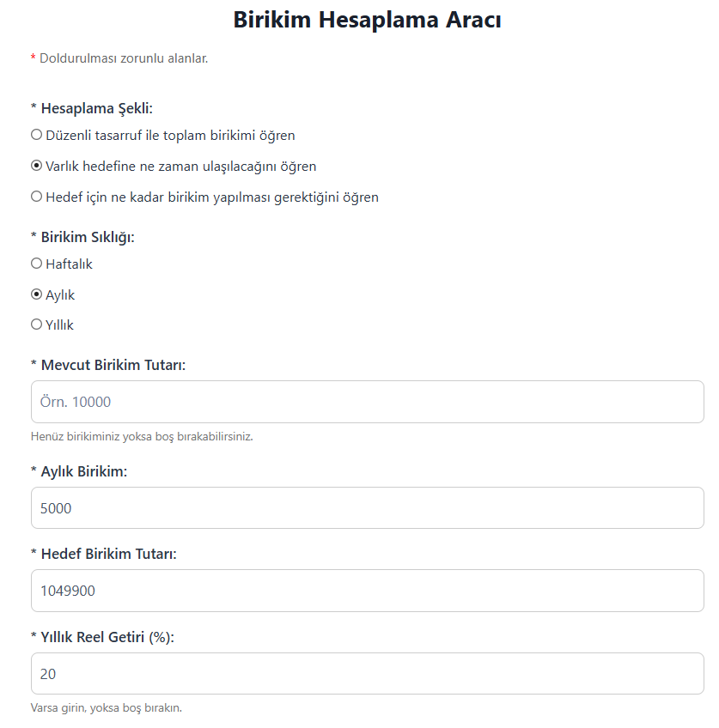Click the 'Doldurulması zorunlu alanlar' note
Image resolution: width=719 pixels, height=728 pixels.
pos(123,58)
